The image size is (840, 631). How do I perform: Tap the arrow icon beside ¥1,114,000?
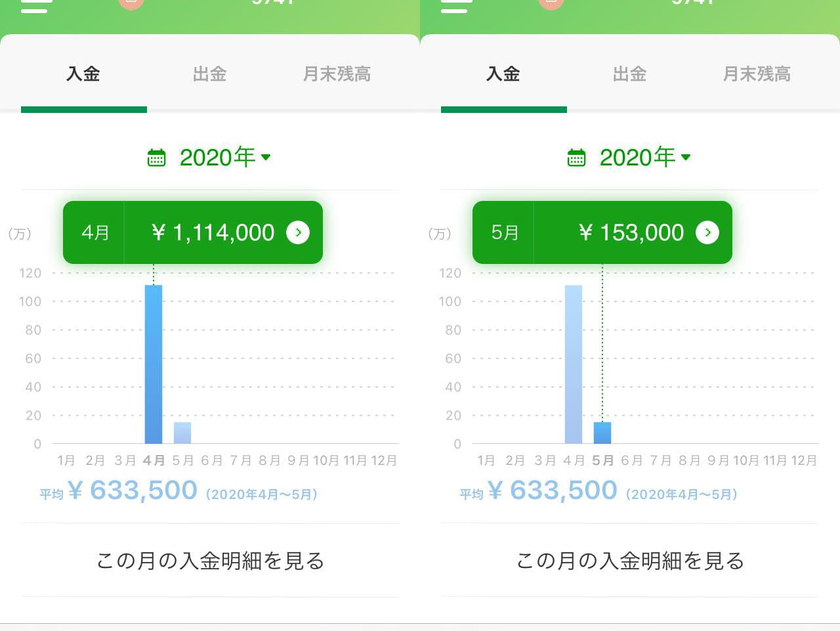pos(298,232)
